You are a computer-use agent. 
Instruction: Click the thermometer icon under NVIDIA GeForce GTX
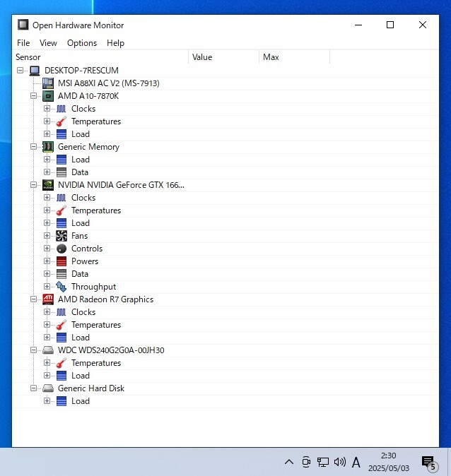[61, 210]
